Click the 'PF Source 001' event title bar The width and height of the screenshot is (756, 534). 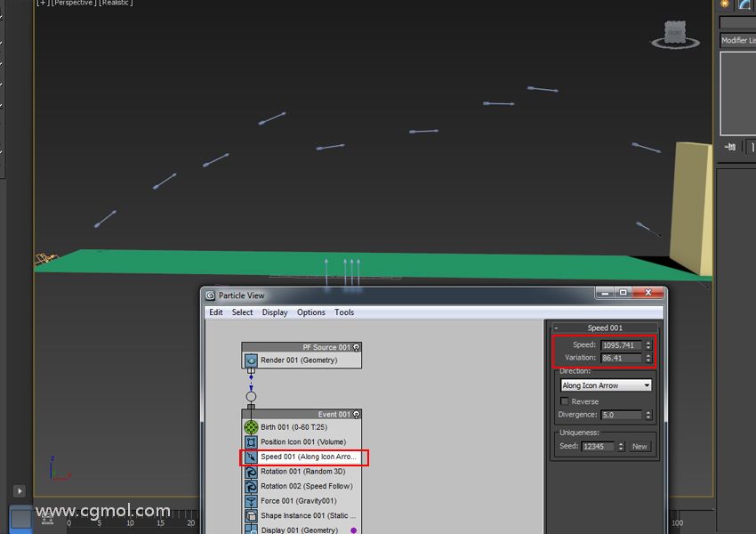302,347
